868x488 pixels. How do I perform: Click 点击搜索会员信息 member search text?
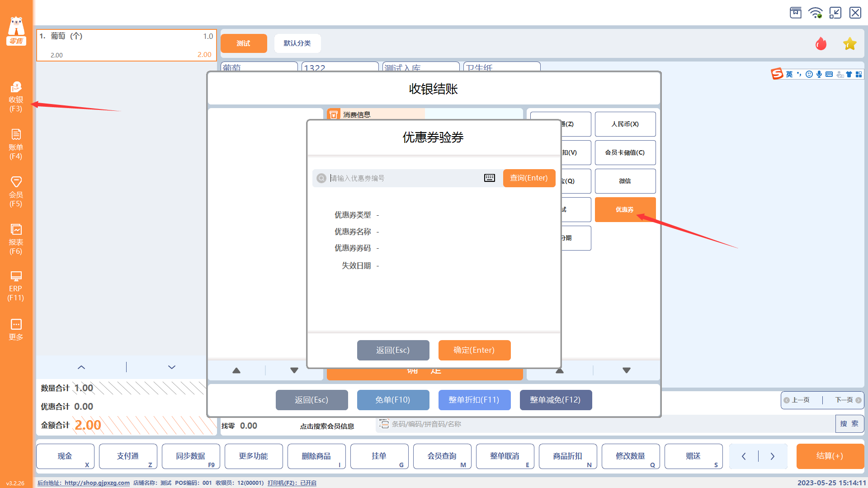(327, 426)
